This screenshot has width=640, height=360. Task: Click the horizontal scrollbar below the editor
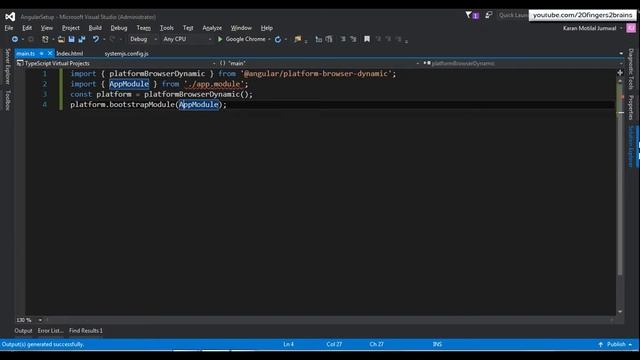coord(329,320)
